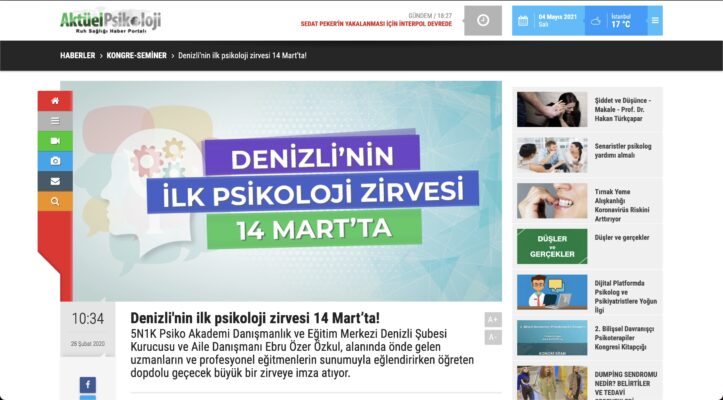The height and width of the screenshot is (400, 723).
Task: Click the red home icon in sidebar
Action: 55,101
